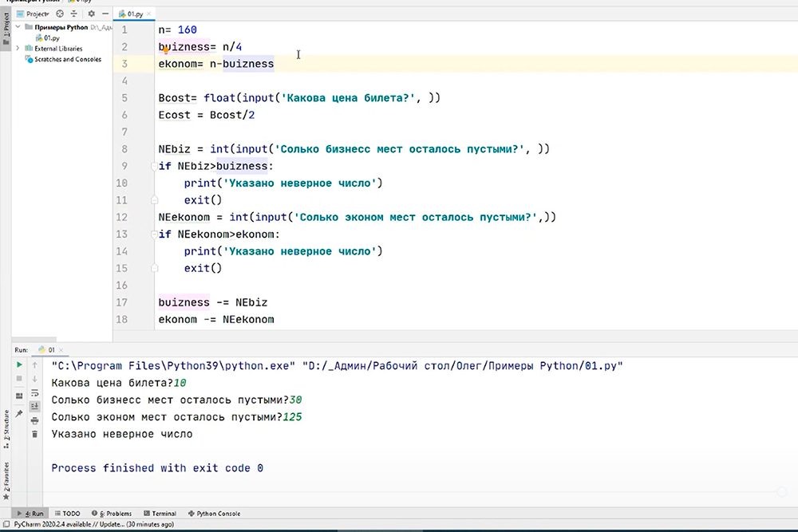The width and height of the screenshot is (798, 532).
Task: Open Project panel settings gear
Action: [x=91, y=14]
